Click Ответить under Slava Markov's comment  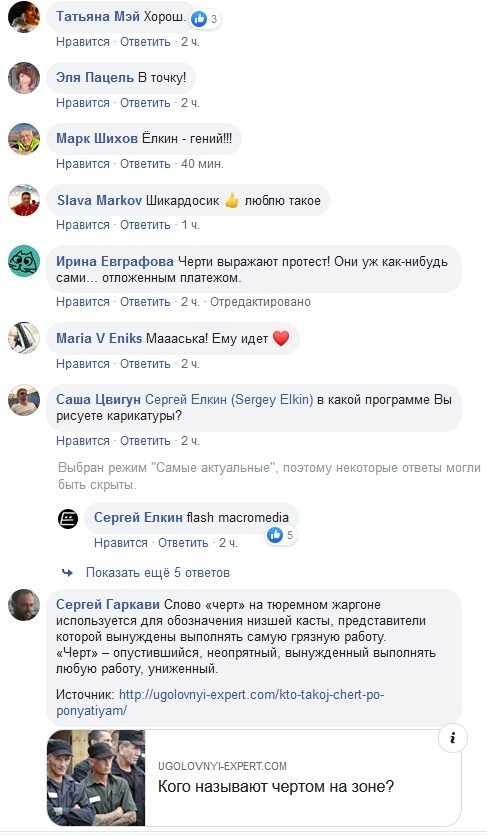click(145, 225)
